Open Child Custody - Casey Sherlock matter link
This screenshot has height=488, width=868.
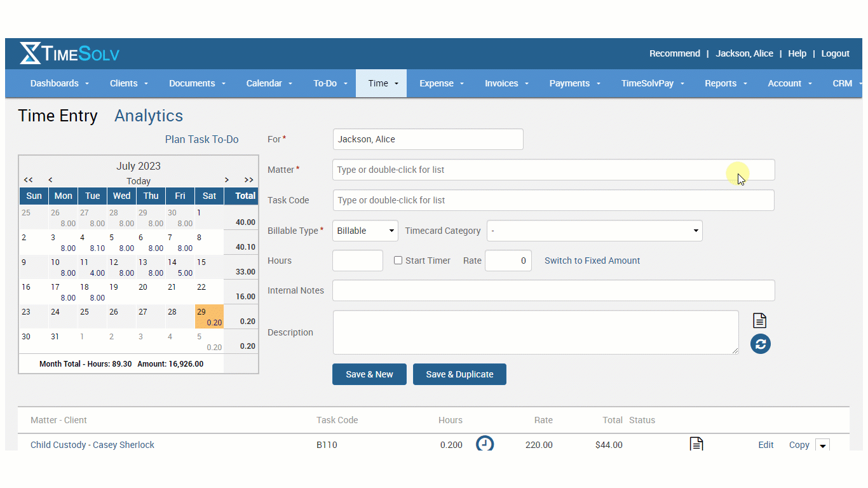[92, 445]
